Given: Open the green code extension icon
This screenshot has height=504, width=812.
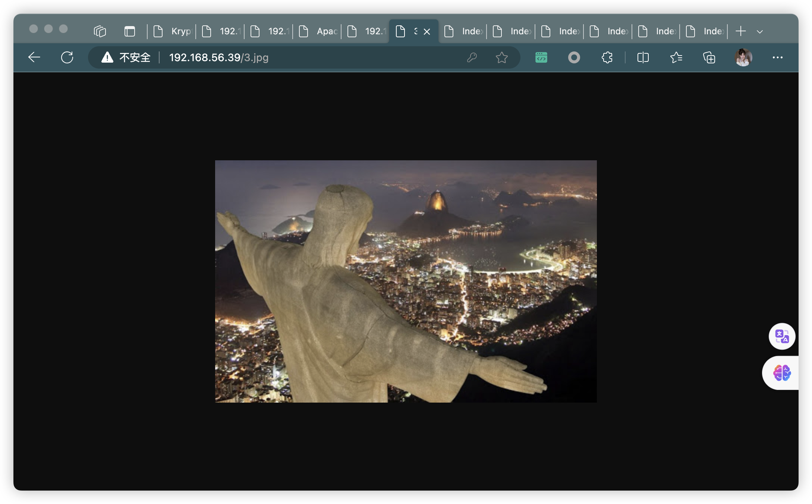Looking at the screenshot, I should [541, 57].
